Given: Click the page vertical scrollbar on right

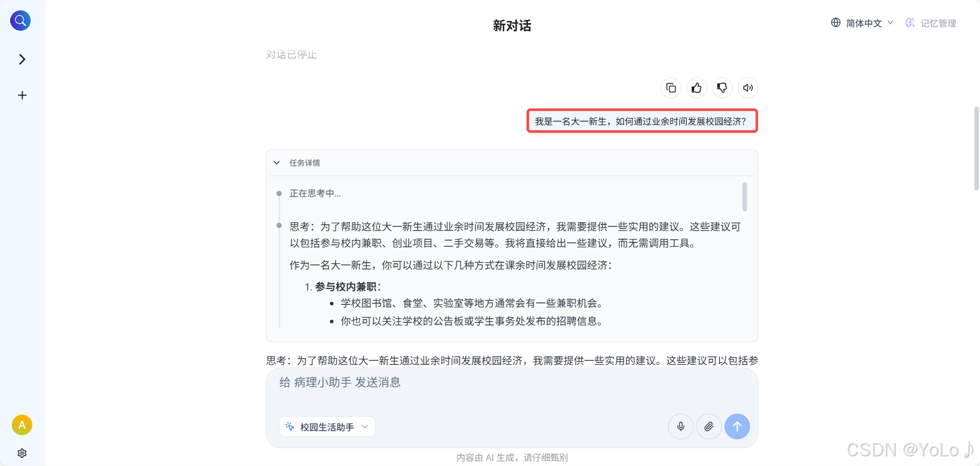Looking at the screenshot, I should tap(976, 149).
